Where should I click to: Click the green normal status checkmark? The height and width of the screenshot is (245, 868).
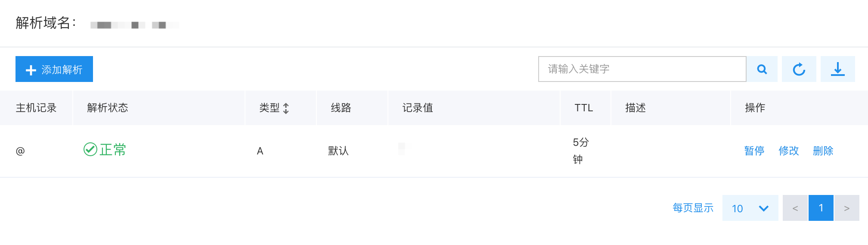click(x=90, y=149)
